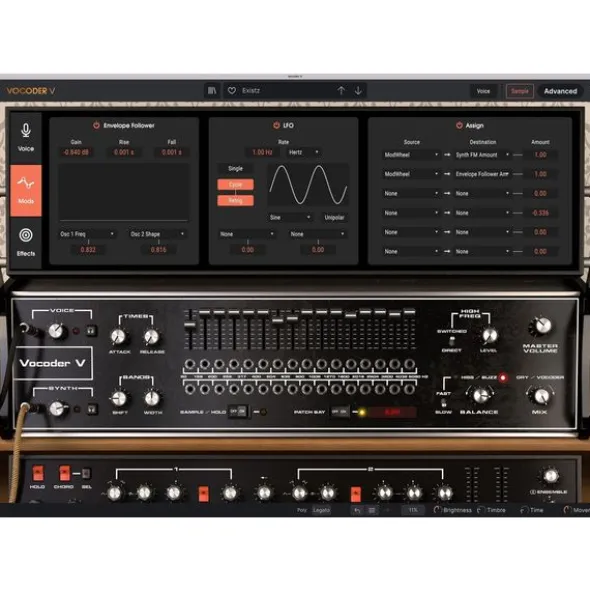The width and height of the screenshot is (590, 591).
Task: Toggle the Envelope Follower power button
Action: [x=97, y=125]
